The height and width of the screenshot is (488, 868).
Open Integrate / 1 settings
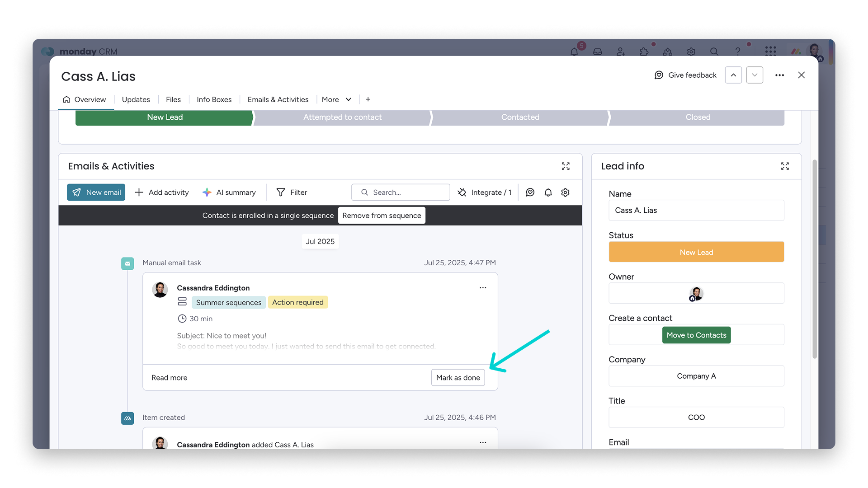point(485,192)
